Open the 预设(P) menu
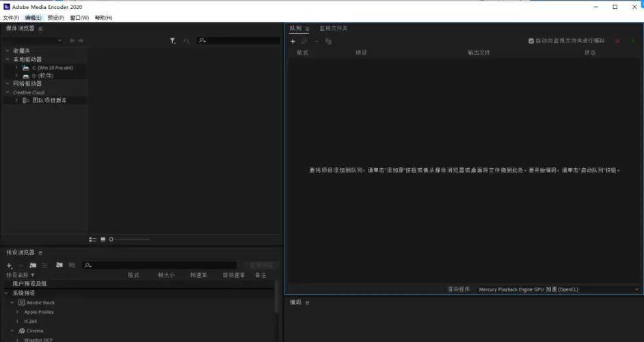The height and width of the screenshot is (342, 644). (x=56, y=18)
